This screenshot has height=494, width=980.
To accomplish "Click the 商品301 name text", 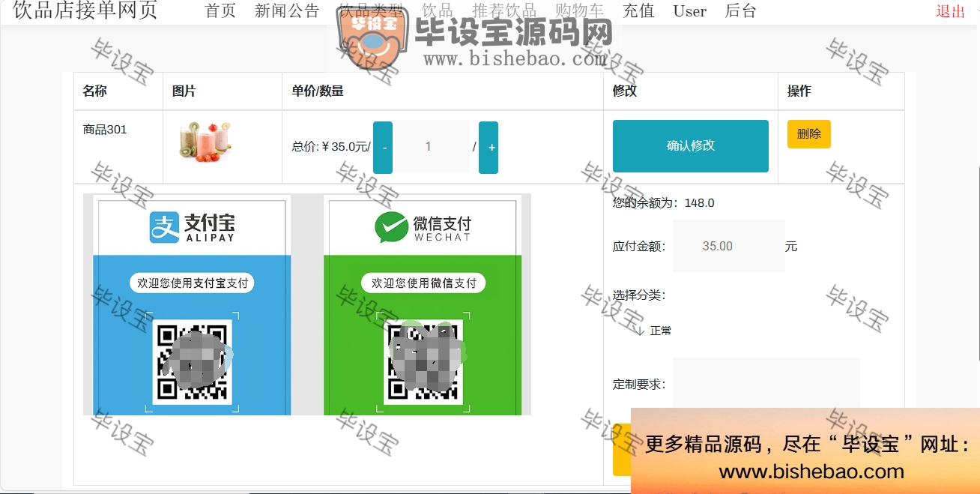I will tap(105, 129).
